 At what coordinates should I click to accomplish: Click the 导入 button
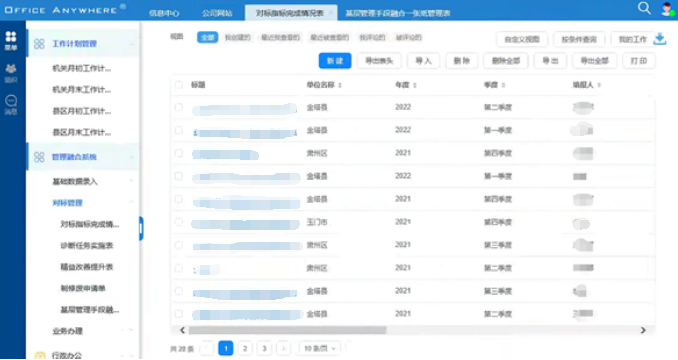[424, 61]
